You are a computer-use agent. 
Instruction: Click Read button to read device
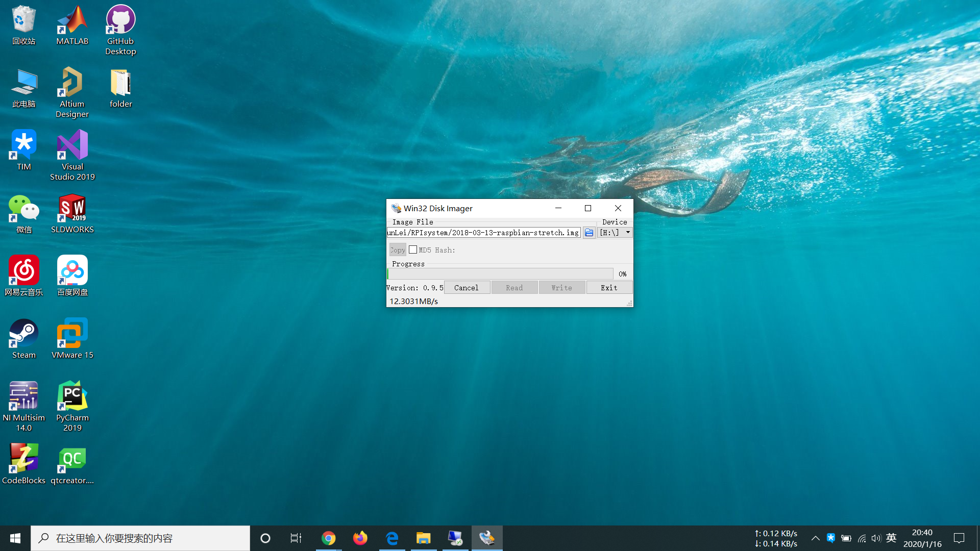point(514,287)
